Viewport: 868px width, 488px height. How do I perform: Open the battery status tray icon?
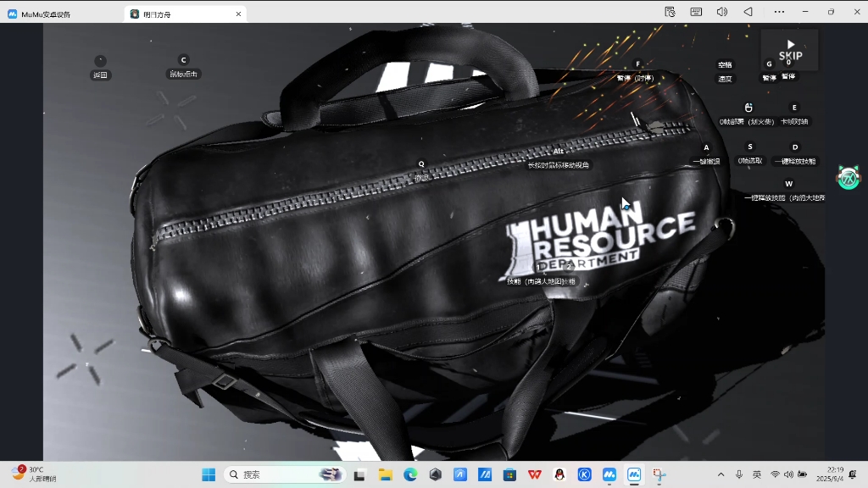coord(802,474)
